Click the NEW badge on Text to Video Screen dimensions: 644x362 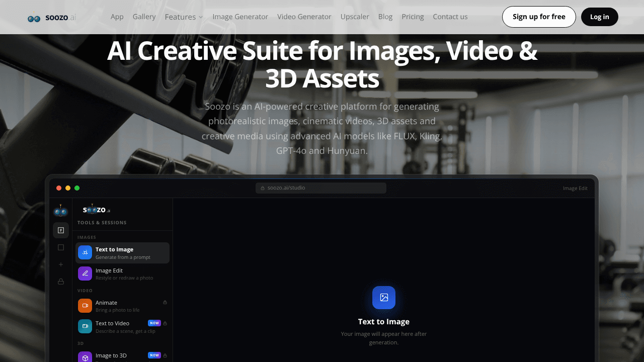point(154,323)
